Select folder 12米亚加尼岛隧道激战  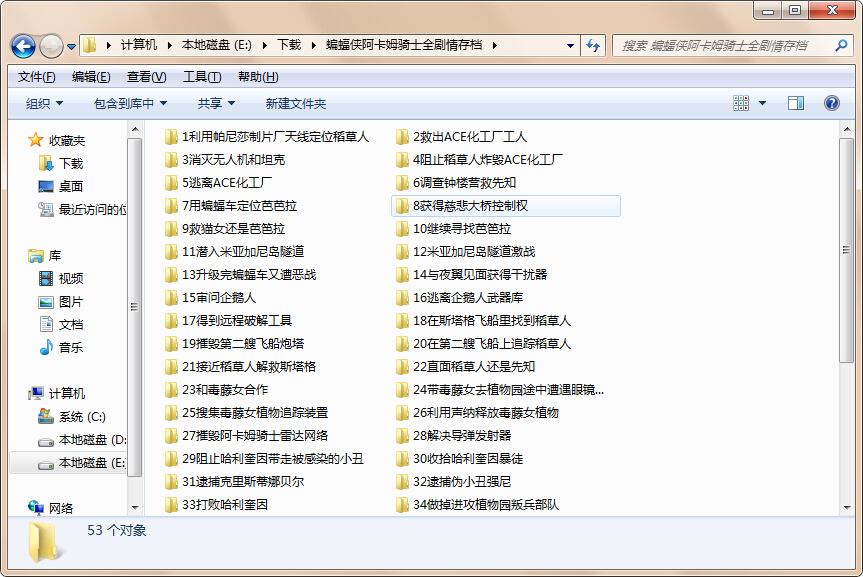[466, 252]
